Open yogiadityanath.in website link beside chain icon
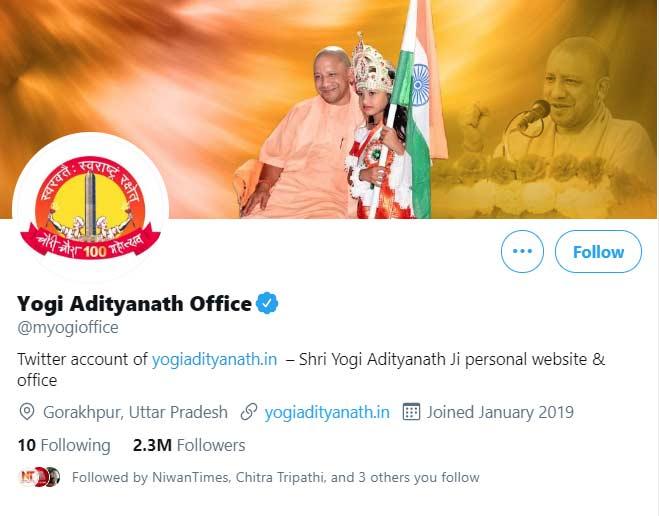The image size is (659, 516). point(327,412)
